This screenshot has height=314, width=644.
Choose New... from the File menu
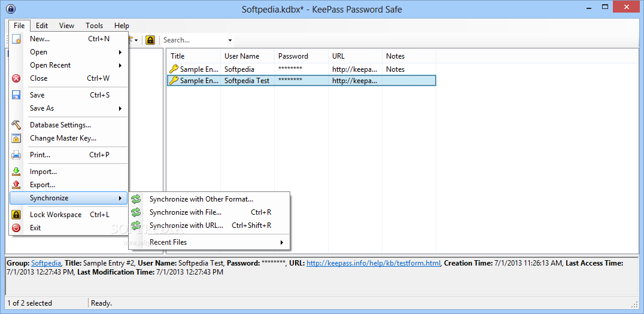(x=69, y=39)
